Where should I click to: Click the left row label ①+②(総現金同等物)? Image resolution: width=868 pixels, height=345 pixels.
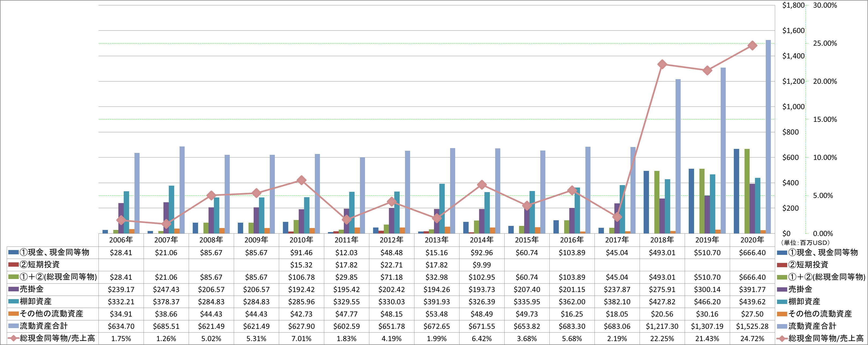click(58, 277)
